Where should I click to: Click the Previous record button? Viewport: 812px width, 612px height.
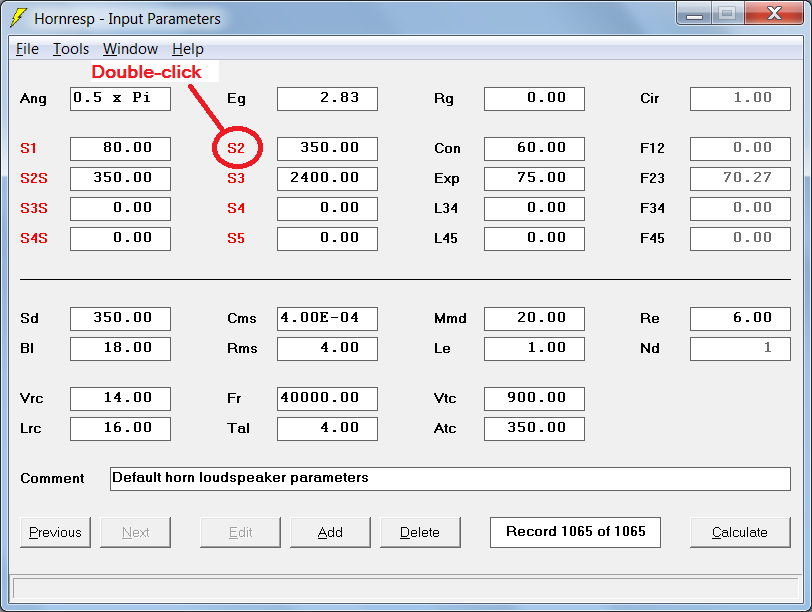[55, 532]
